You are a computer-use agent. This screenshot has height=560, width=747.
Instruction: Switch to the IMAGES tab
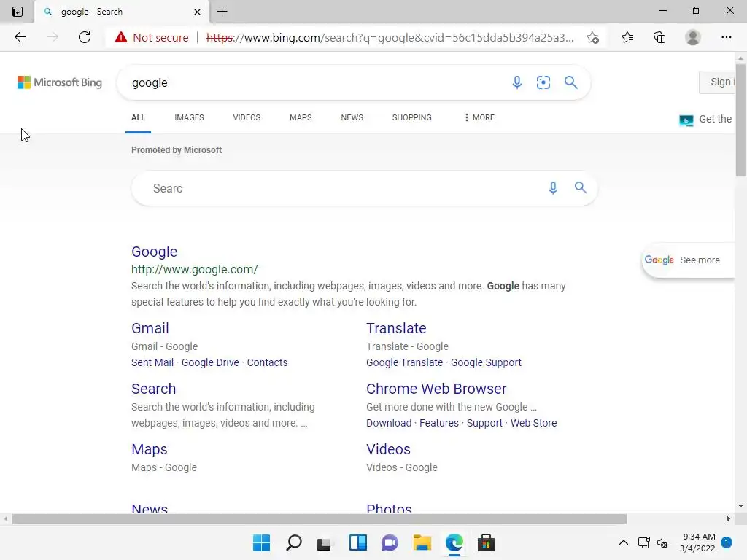189,117
